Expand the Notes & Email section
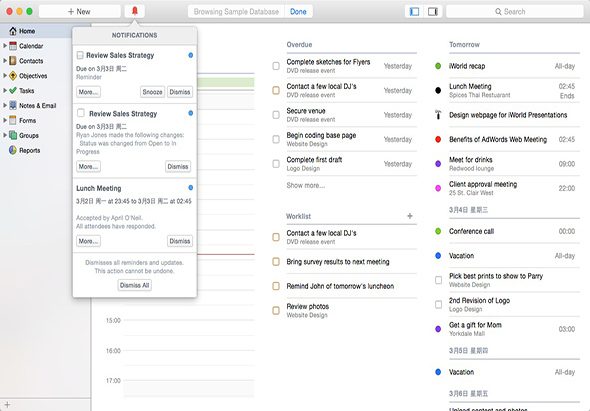The image size is (590, 411). tap(5, 105)
